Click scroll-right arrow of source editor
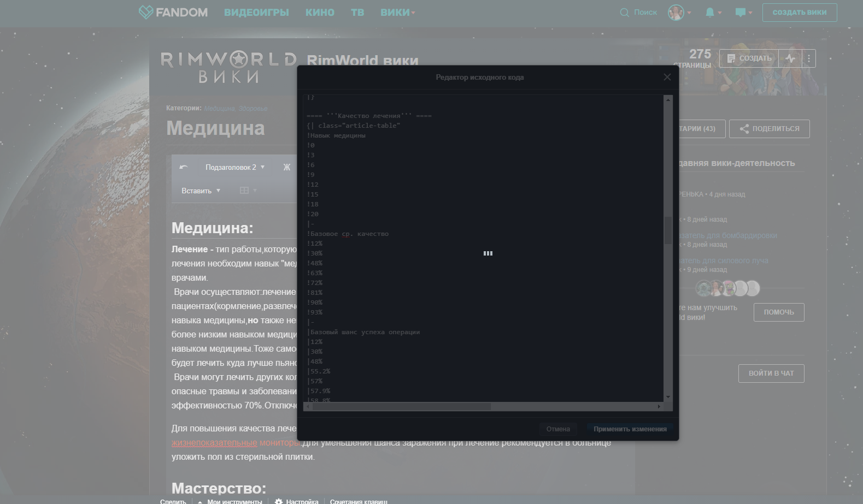863x504 pixels. tap(659, 406)
